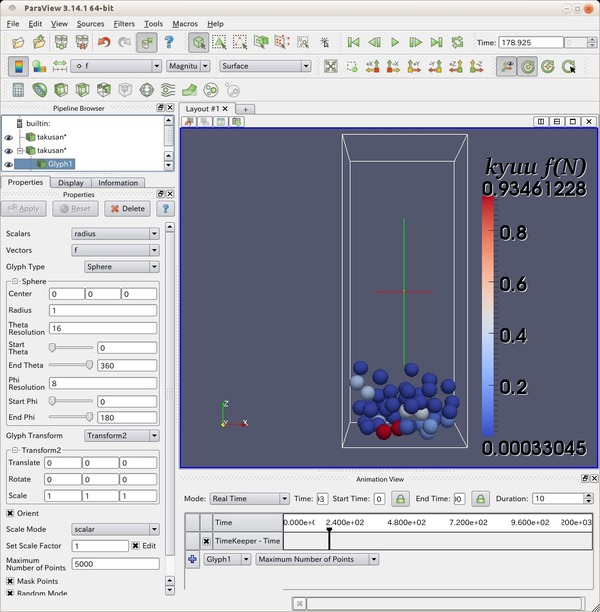Image resolution: width=600 pixels, height=612 pixels.
Task: Click the Connect to server icon
Action: (61, 42)
